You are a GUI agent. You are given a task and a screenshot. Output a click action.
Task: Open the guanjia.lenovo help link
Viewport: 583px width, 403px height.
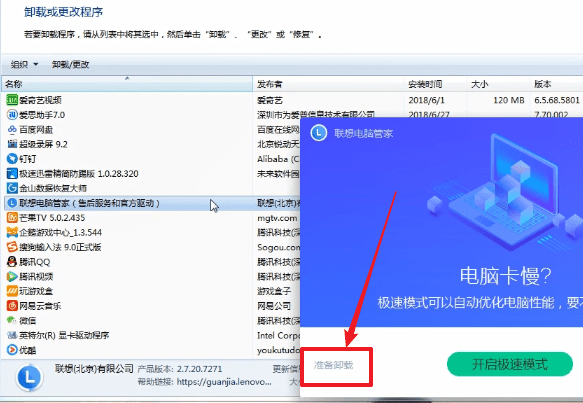click(224, 382)
